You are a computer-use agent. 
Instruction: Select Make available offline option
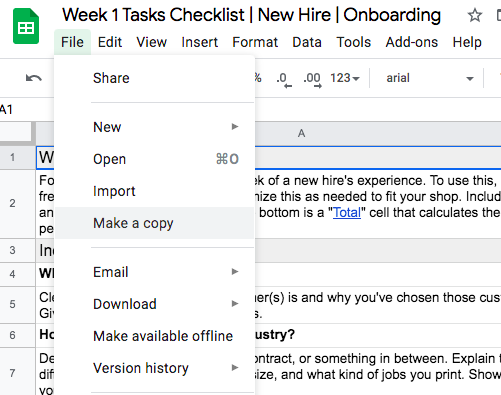tap(154, 336)
